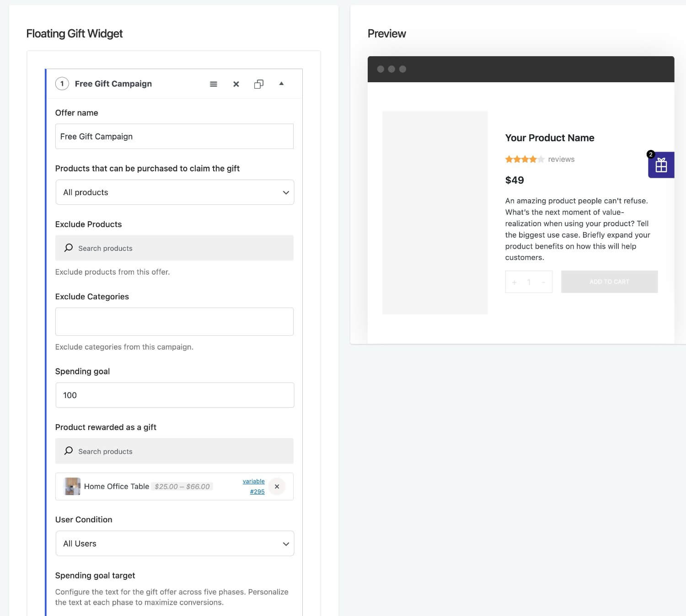This screenshot has height=616, width=686.
Task: Click the Home Office Table price range
Action: 182,487
